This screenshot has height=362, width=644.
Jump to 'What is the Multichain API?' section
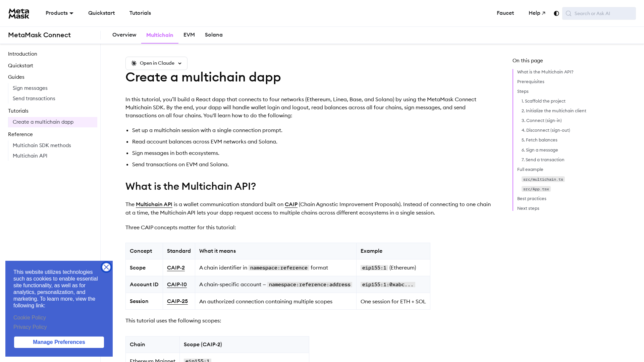(545, 72)
